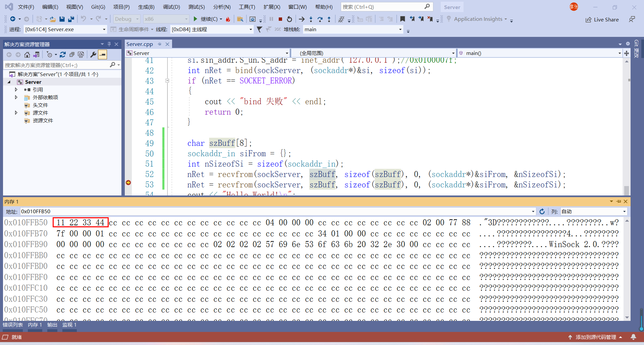Toggle Preview Selected Items button
The width and height of the screenshot is (644, 345).
click(102, 54)
